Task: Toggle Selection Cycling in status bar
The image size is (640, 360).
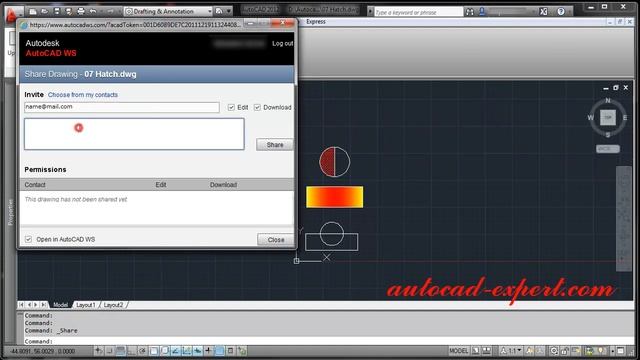Action: (x=242, y=351)
